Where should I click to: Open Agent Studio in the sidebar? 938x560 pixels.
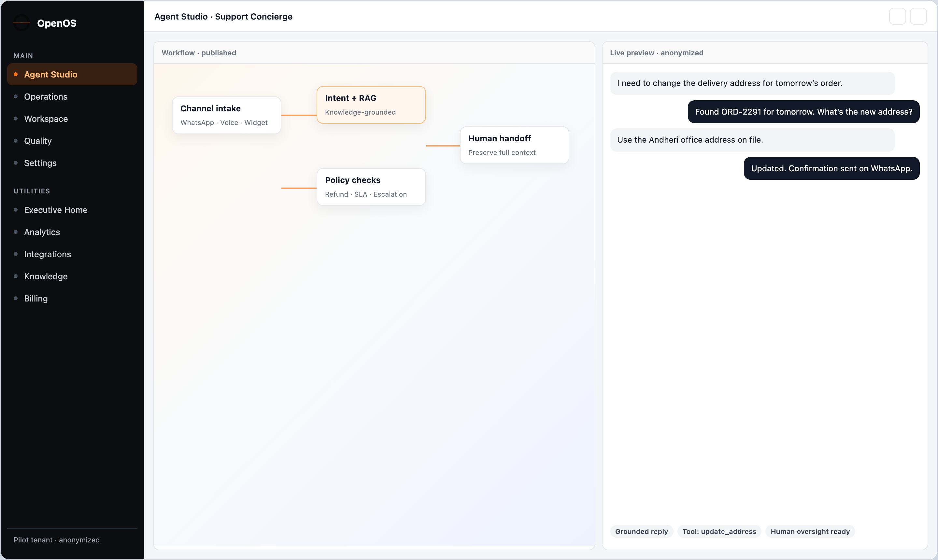click(72, 74)
